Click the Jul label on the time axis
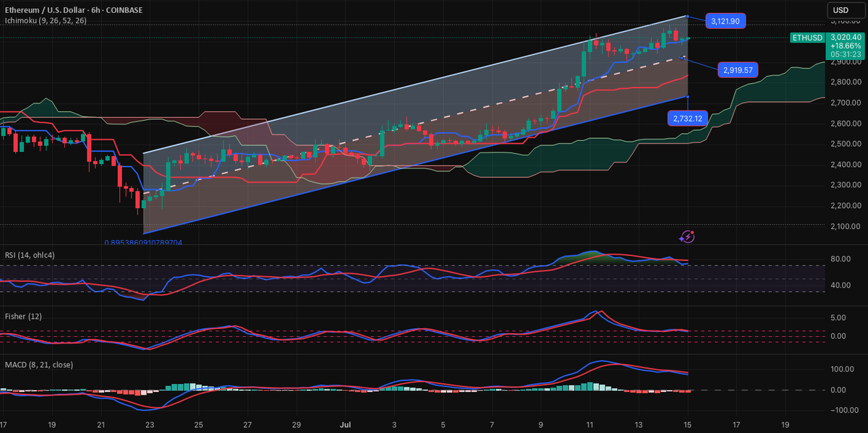Screen dimensions: 868x433 click(345, 424)
